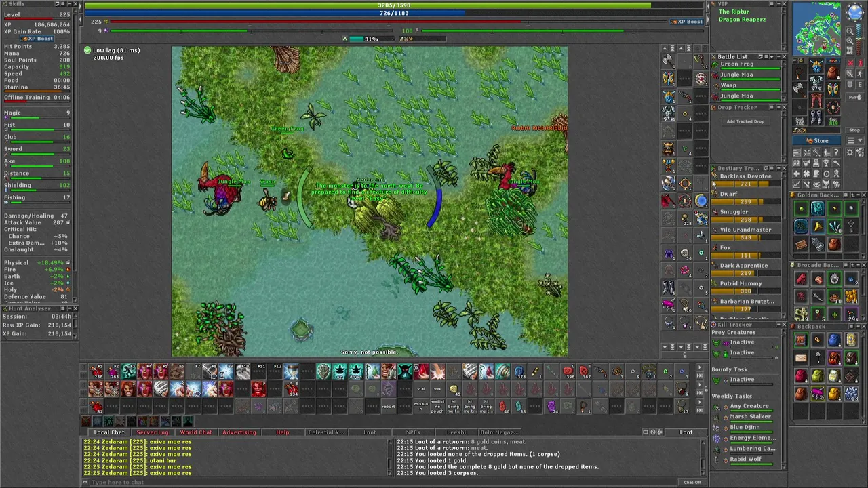This screenshot has height=488, width=868.
Task: Open the Store button
Action: [x=816, y=140]
